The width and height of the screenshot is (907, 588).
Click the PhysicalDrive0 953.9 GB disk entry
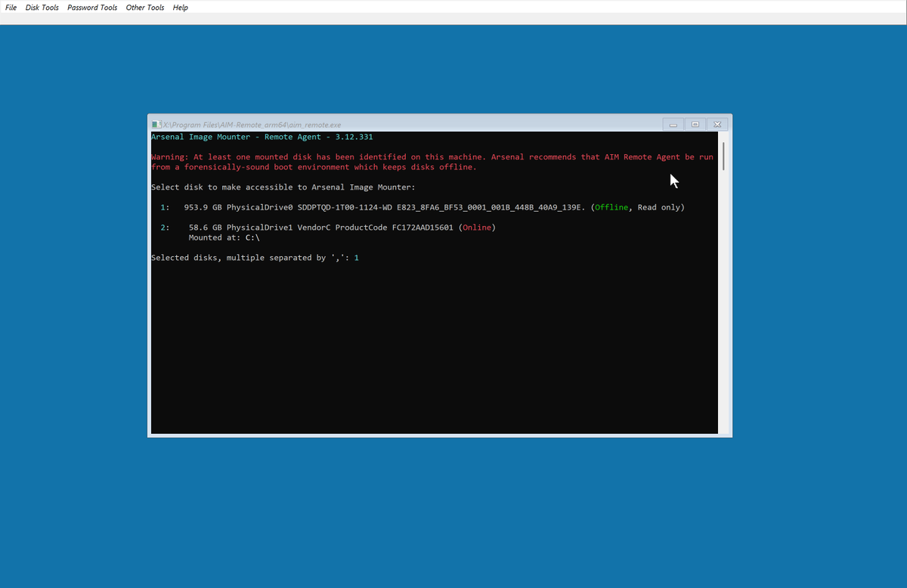click(422, 207)
